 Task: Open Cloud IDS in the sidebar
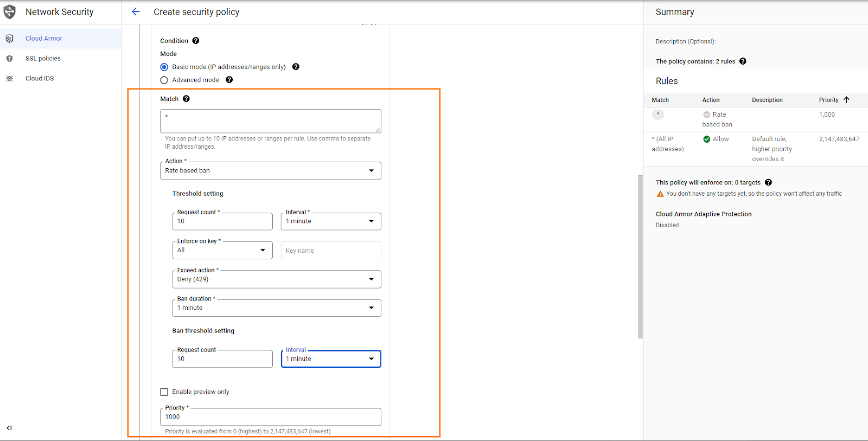[61, 79]
